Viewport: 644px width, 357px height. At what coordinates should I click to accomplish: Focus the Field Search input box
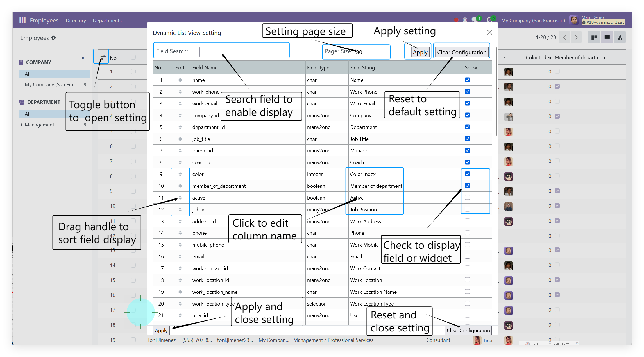click(244, 52)
